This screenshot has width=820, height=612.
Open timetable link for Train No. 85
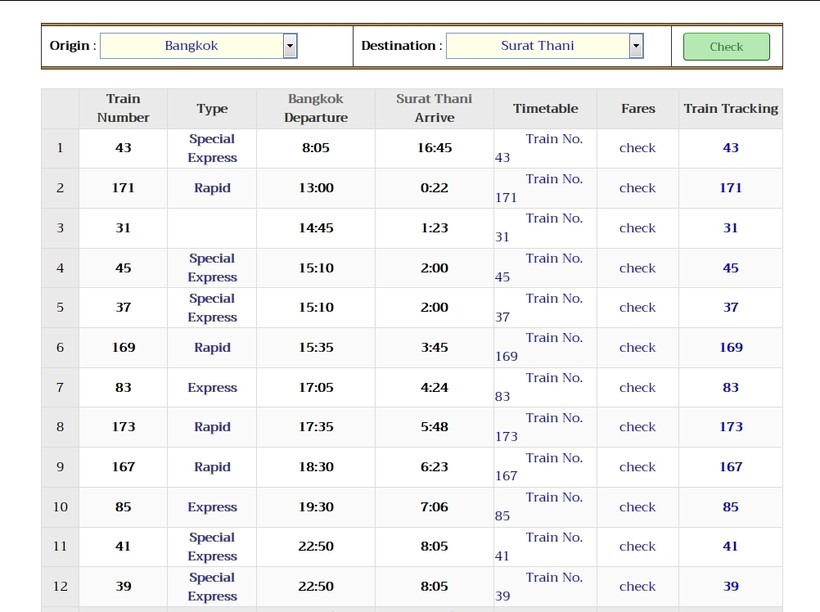pos(553,498)
